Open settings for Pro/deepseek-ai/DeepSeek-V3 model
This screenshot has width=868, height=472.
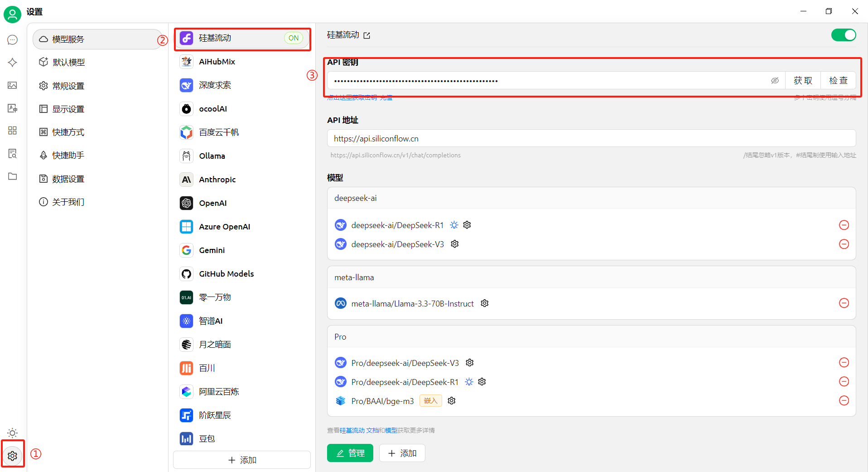(x=470, y=363)
